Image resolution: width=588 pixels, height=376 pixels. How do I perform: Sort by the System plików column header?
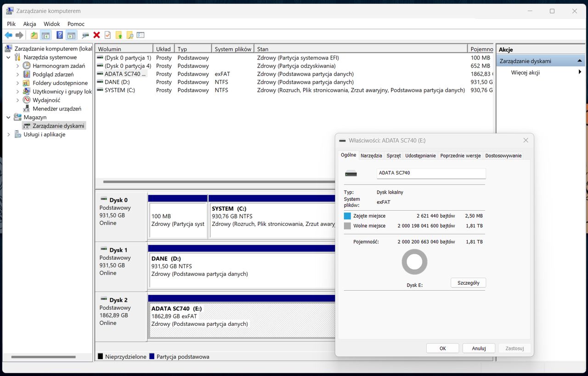coord(233,49)
